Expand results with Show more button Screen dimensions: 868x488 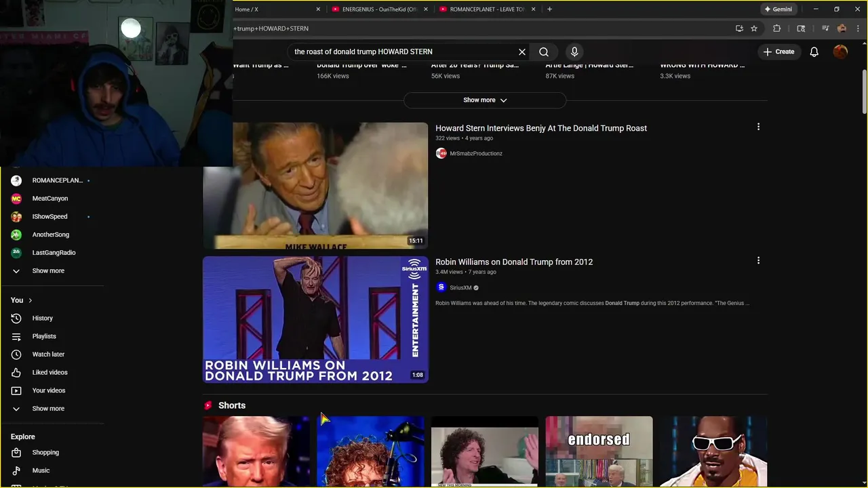point(485,100)
